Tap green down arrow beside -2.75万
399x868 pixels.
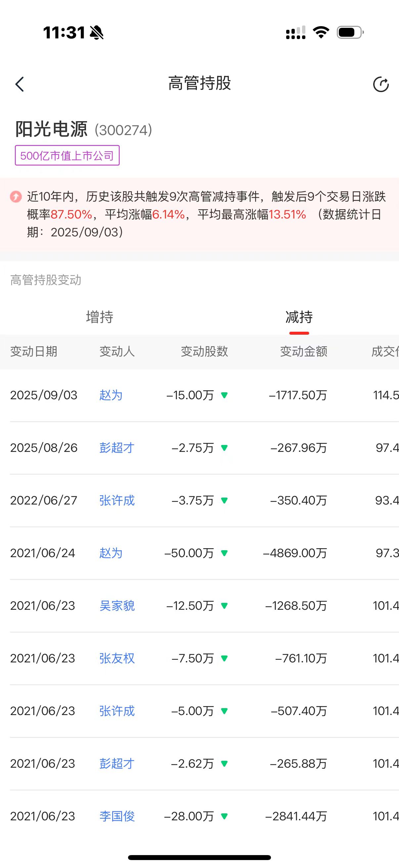[x=224, y=448]
